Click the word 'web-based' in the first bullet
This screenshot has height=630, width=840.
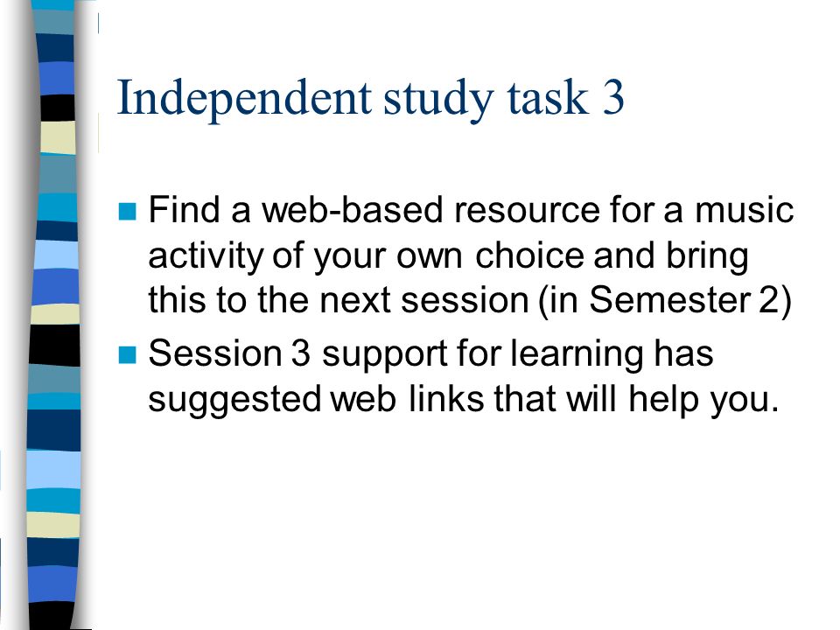[x=352, y=209]
